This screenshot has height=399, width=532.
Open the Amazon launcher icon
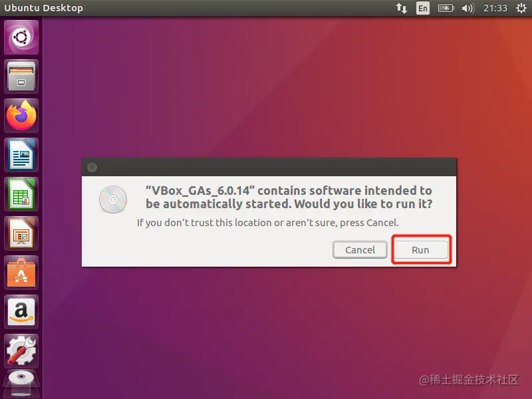[x=21, y=312]
